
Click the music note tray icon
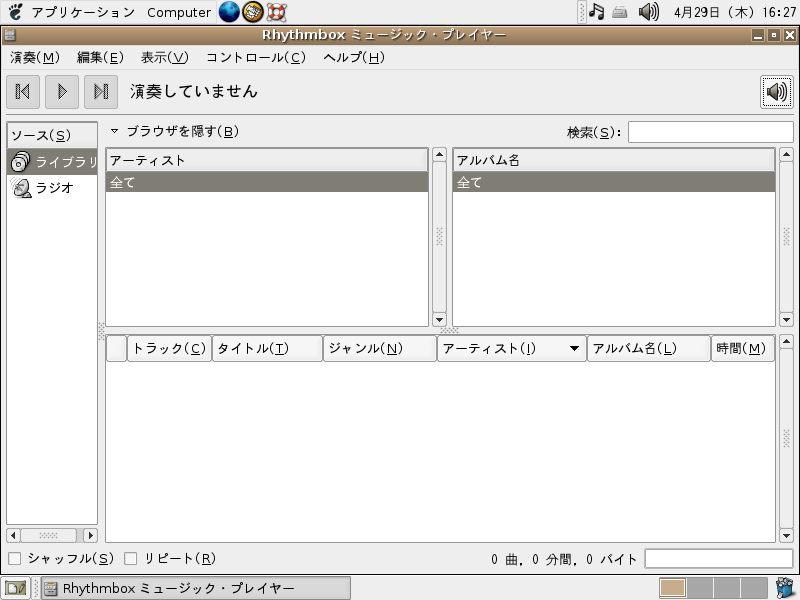click(x=596, y=11)
